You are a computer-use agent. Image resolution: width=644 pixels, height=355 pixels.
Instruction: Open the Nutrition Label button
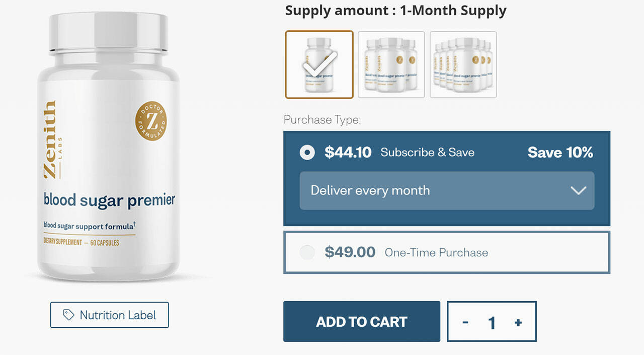[x=110, y=315]
